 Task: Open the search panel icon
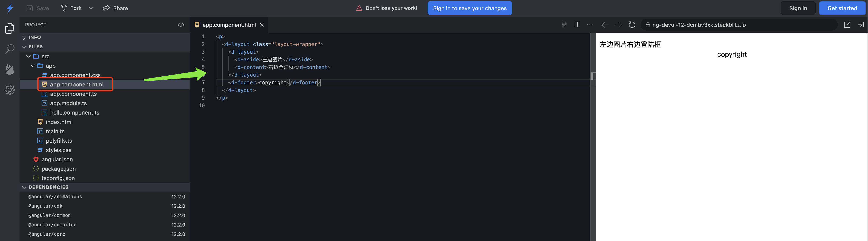[10, 49]
